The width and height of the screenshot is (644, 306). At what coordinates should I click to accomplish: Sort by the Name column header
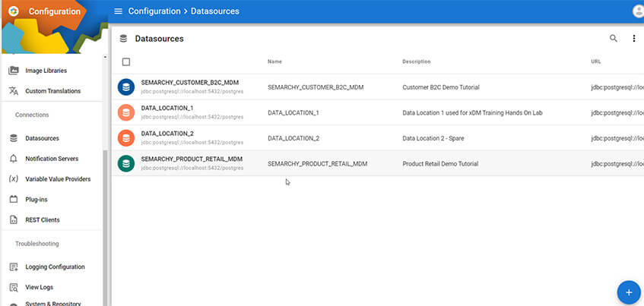coord(275,62)
